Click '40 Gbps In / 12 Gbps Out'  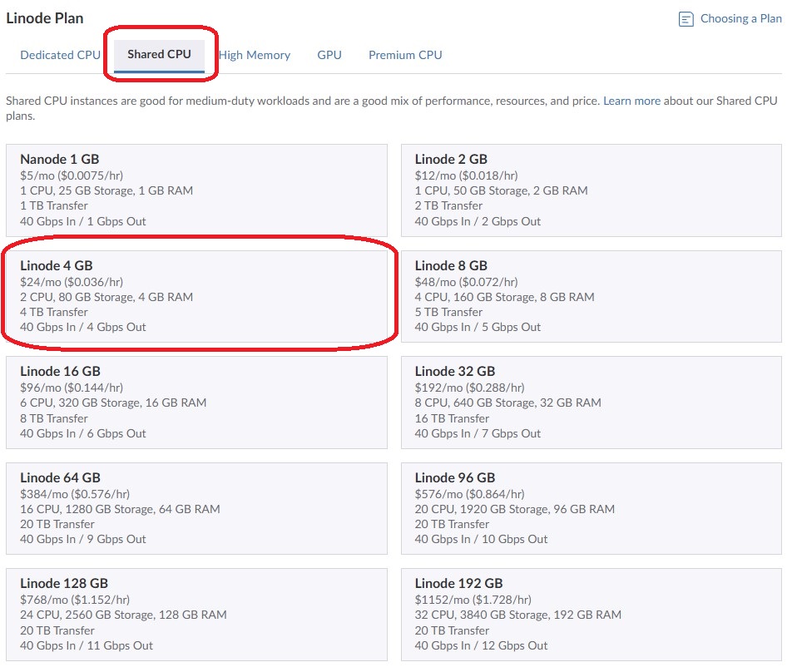point(481,645)
